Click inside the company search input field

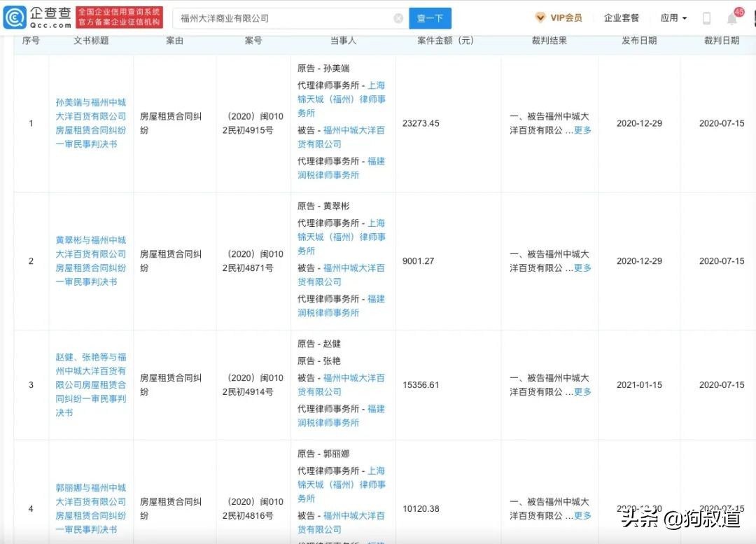coord(280,18)
